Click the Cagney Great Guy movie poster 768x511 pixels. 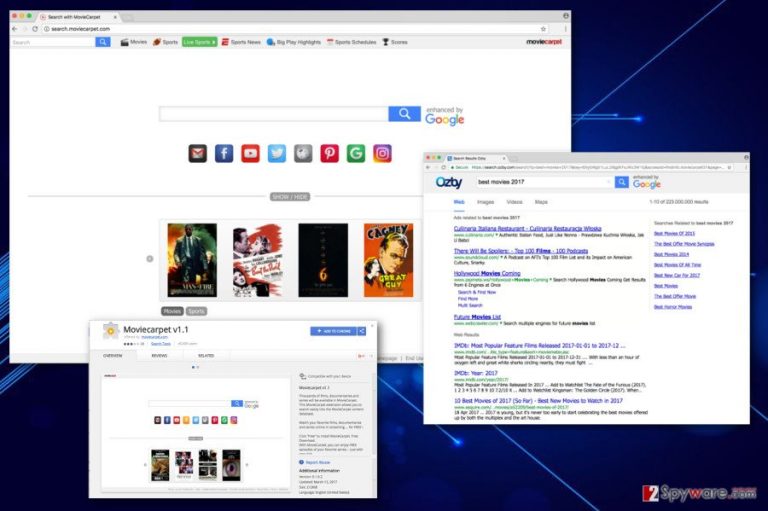[388, 260]
